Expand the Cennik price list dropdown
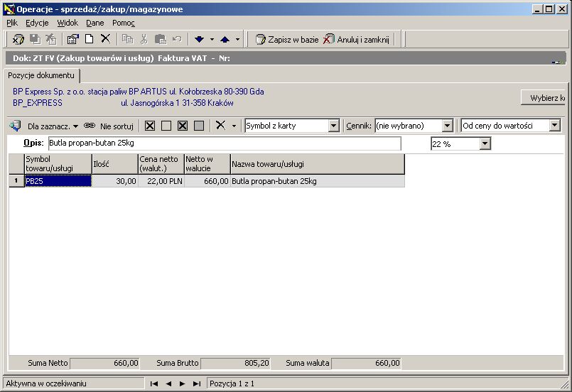The height and width of the screenshot is (392, 572). [447, 126]
